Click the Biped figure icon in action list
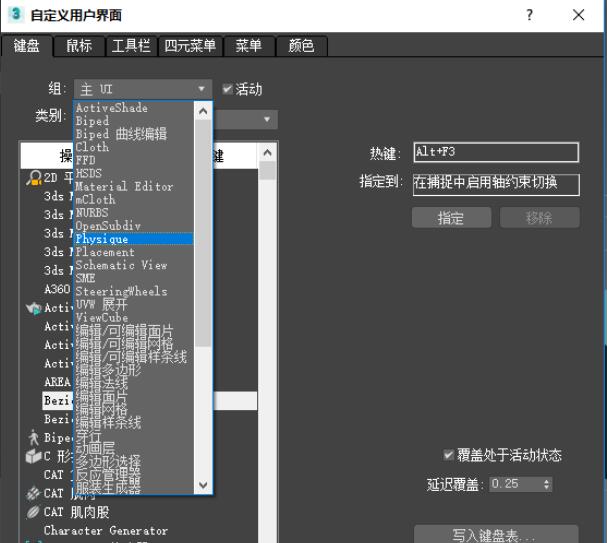 pyautogui.click(x=34, y=438)
